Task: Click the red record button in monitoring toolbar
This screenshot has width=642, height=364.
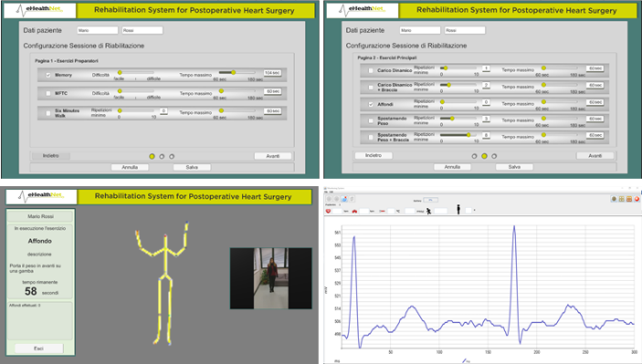Action: 637,199
